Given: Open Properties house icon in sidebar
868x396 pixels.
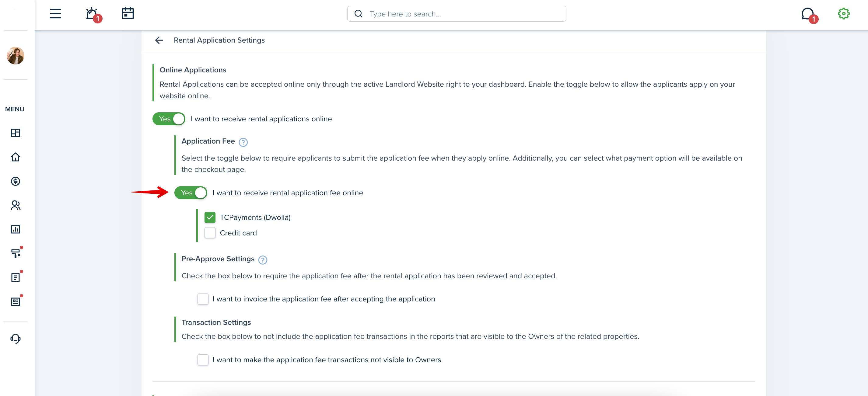Looking at the screenshot, I should pos(16,157).
